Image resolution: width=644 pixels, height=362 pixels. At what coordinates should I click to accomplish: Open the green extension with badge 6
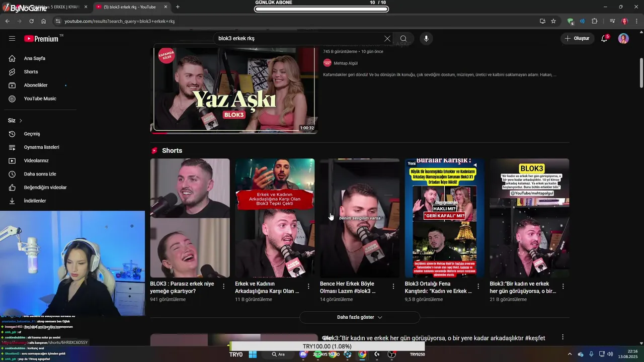[x=570, y=21]
